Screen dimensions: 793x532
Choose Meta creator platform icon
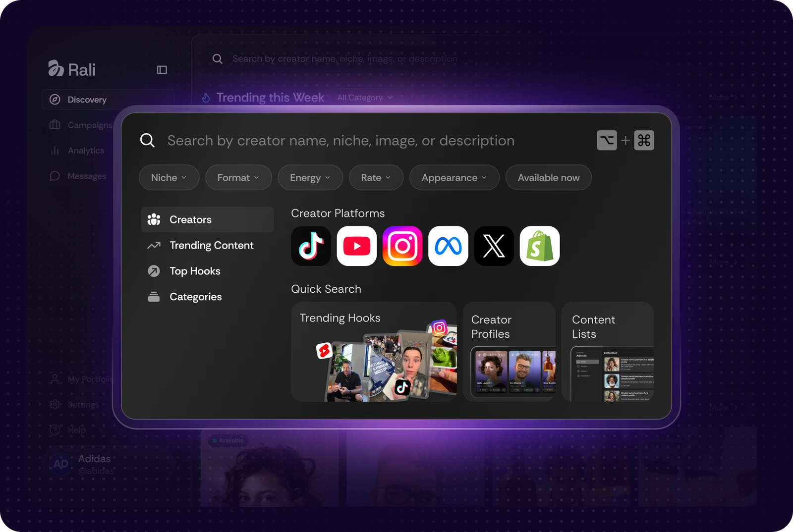448,246
